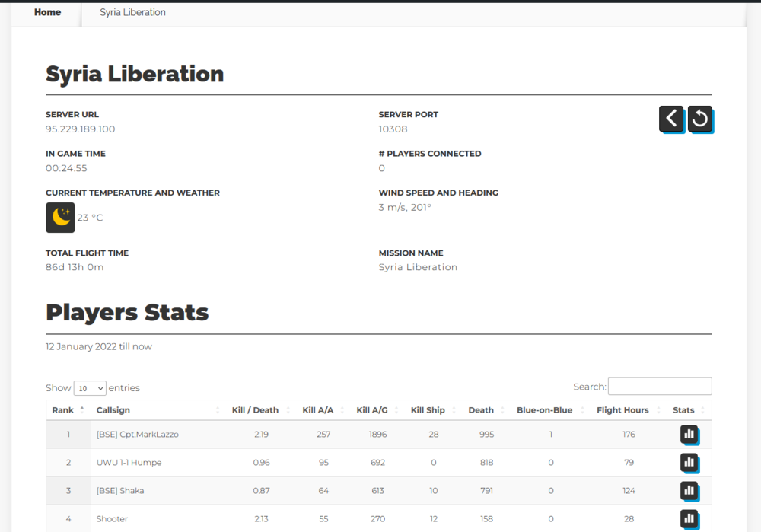Viewport: 761px width, 532px height.
Task: Click the 1896 Kill A/G cell
Action: [x=377, y=435]
